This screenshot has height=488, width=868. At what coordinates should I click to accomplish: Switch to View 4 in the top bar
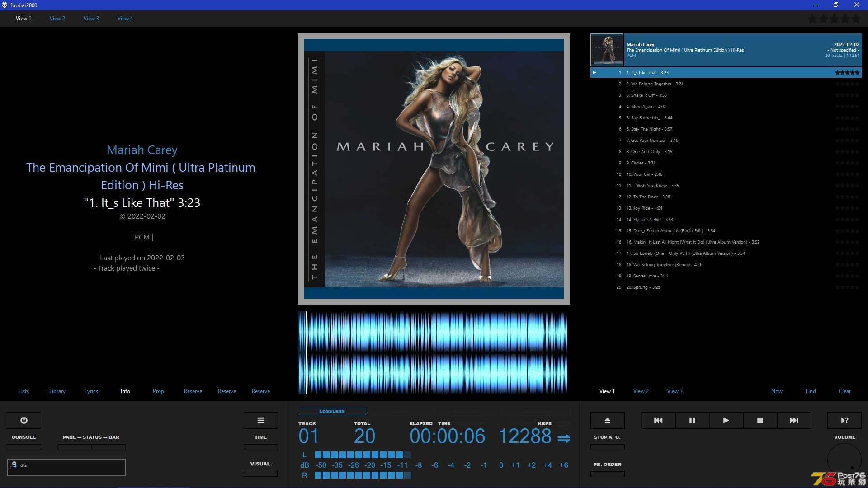pyautogui.click(x=125, y=19)
